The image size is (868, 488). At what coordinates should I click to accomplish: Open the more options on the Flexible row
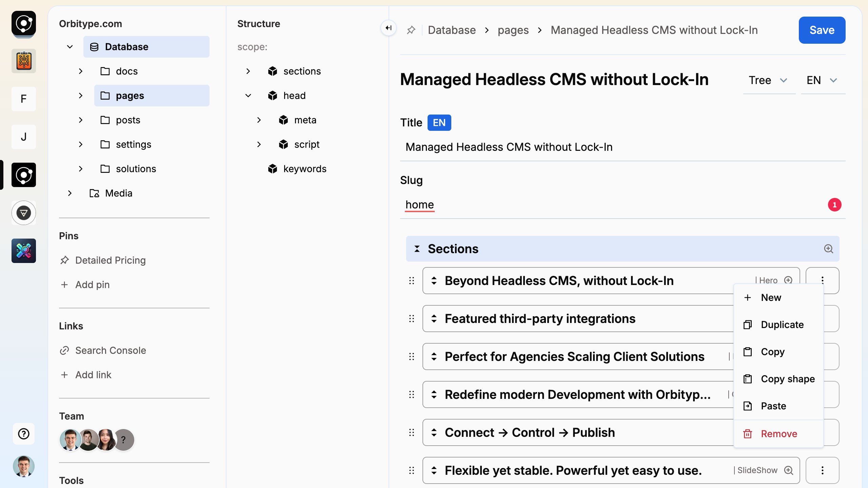point(823,470)
